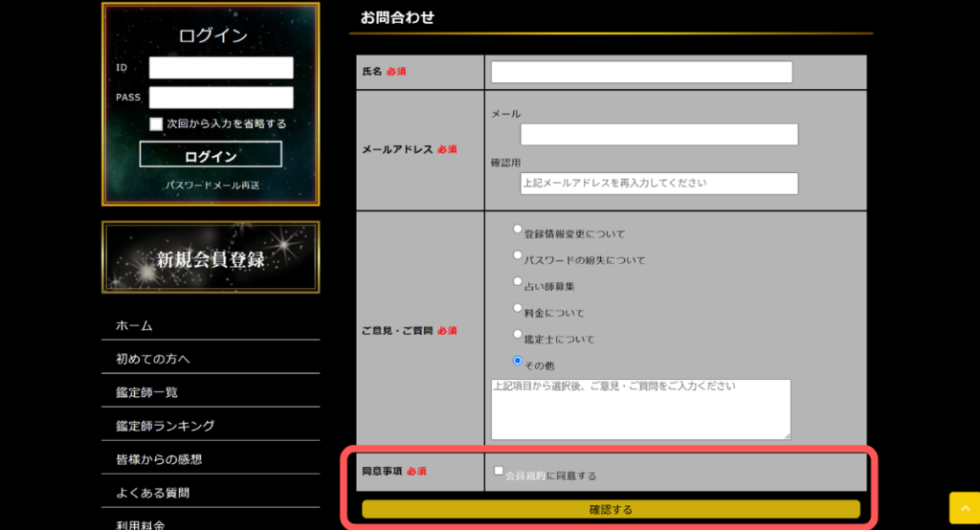This screenshot has height=530, width=980.
Task: Click the ご意見・ご質問 comment textarea
Action: (641, 409)
